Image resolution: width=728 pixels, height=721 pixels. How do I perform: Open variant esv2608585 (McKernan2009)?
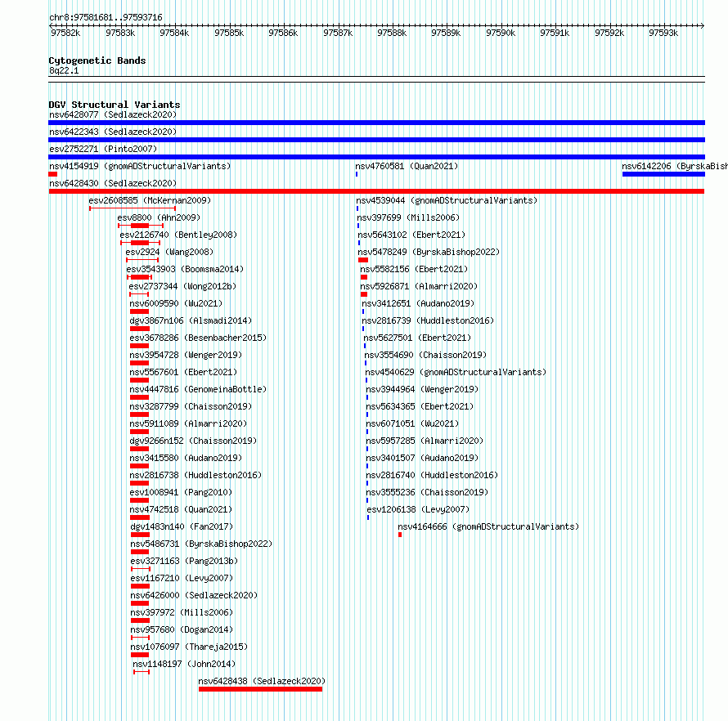pyautogui.click(x=150, y=200)
